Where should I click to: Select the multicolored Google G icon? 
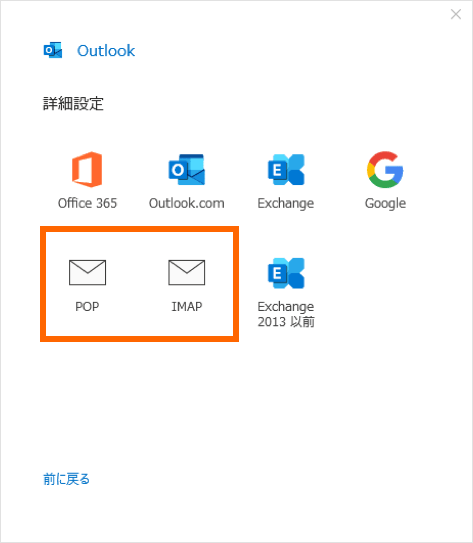[385, 169]
